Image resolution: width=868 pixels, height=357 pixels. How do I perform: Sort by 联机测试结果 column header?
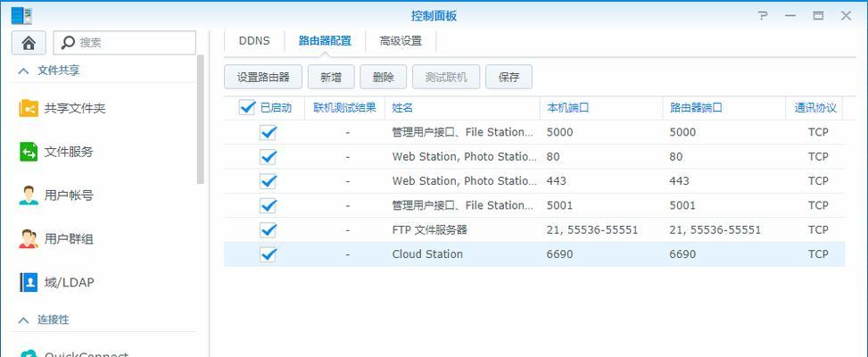click(345, 108)
